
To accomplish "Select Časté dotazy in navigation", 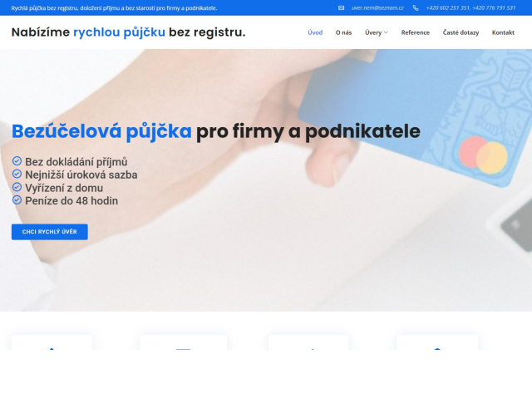I will (461, 32).
